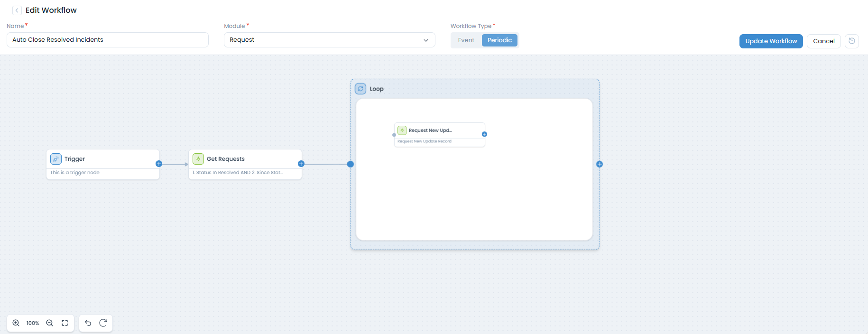Click the zoom in magnifier icon
Image resolution: width=868 pixels, height=334 pixels.
pyautogui.click(x=16, y=323)
